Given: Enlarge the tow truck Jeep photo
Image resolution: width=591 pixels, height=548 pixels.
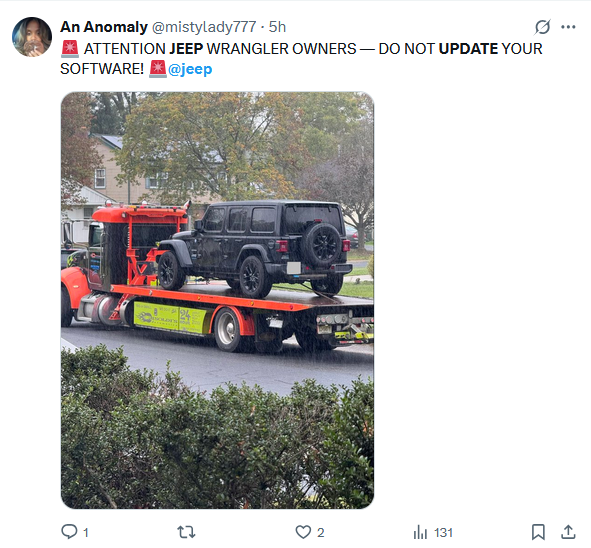Looking at the screenshot, I should coord(217,300).
